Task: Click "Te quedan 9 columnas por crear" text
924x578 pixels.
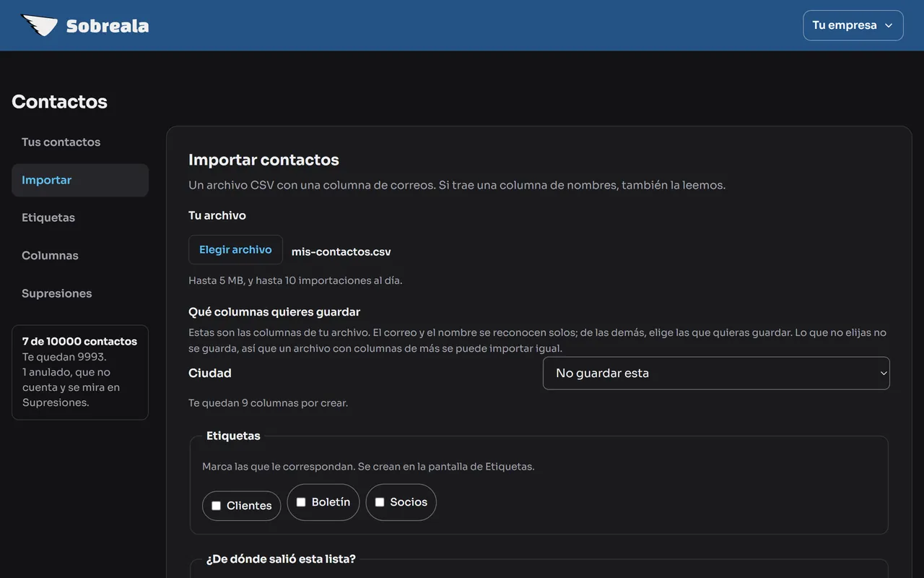Action: click(268, 403)
